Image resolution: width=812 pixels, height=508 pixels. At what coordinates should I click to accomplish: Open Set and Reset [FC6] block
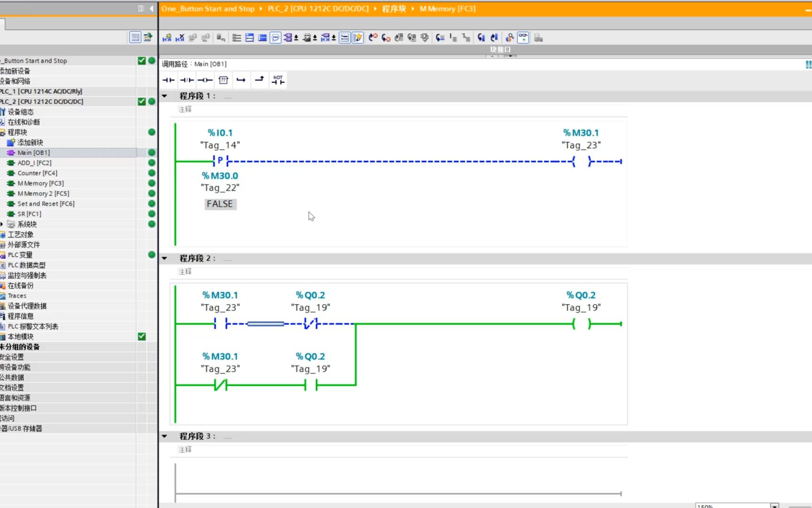[x=46, y=204]
